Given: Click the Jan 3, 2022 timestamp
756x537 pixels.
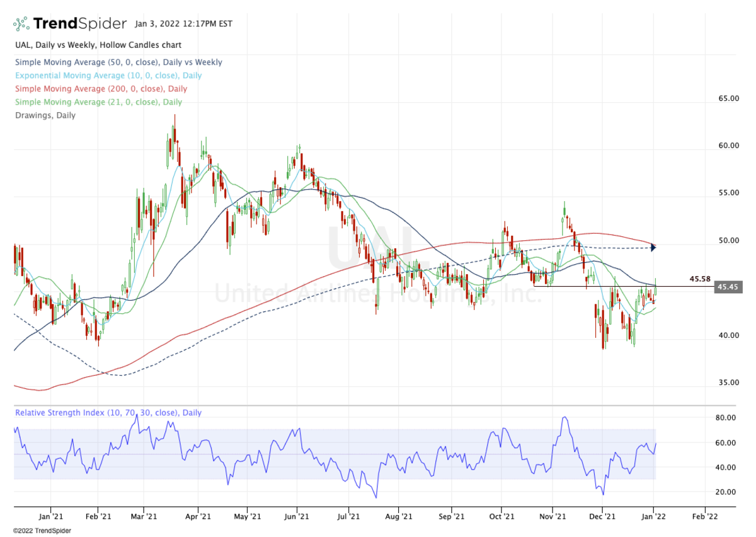Looking at the screenshot, I should coord(183,25).
